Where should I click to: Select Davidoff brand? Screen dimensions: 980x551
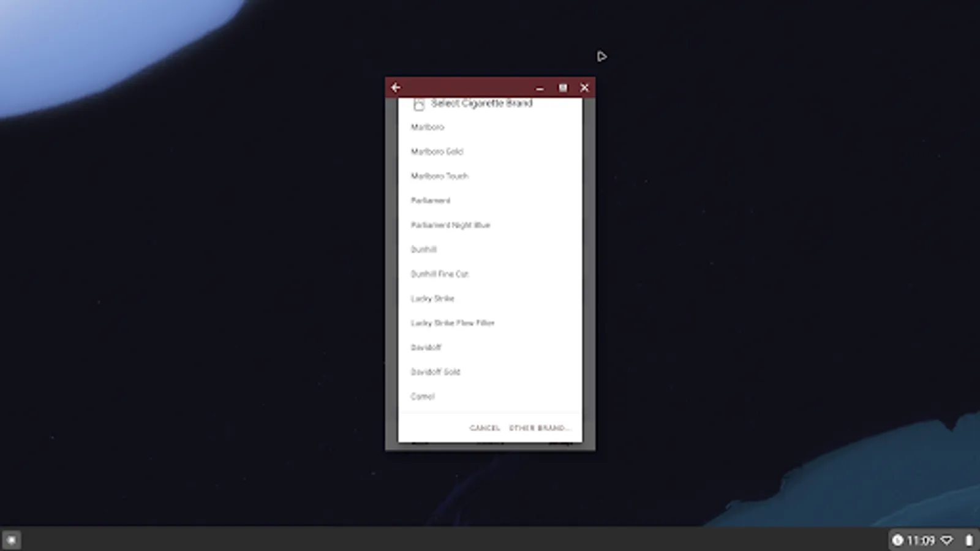[x=490, y=347]
